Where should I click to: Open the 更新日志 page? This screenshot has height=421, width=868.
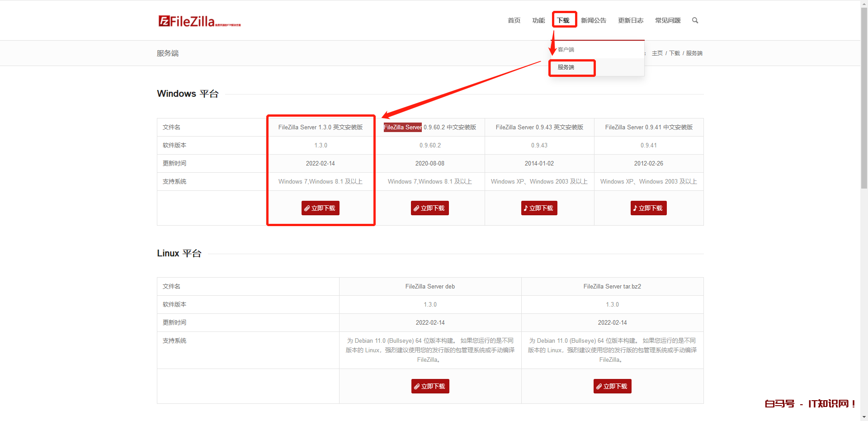[631, 20]
